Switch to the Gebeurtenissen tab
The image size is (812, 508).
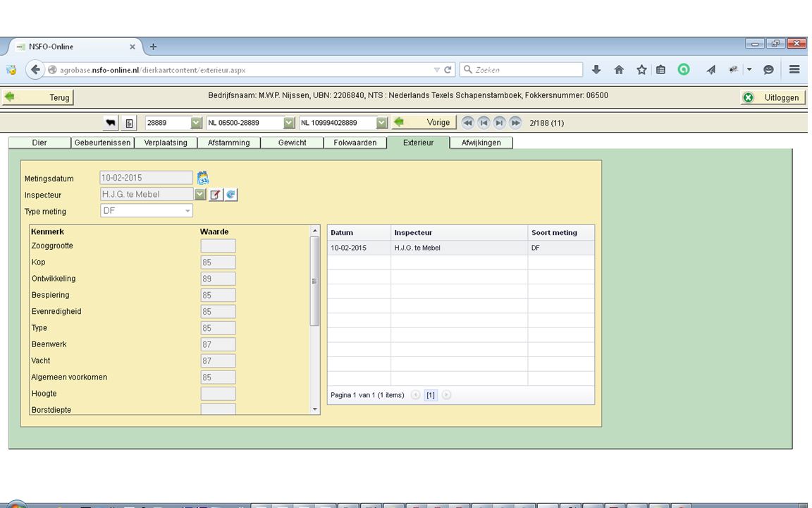pos(102,143)
